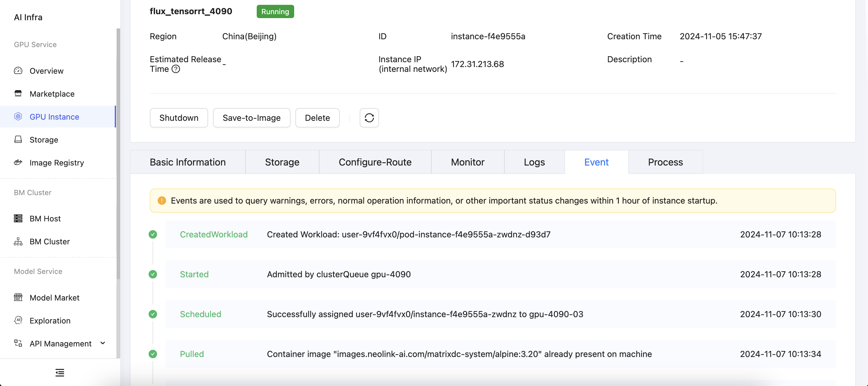Open BM Cluster sidebar entry

coord(50,241)
